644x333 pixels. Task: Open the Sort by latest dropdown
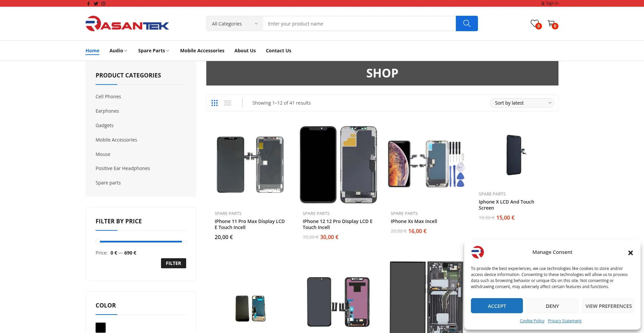tap(522, 103)
